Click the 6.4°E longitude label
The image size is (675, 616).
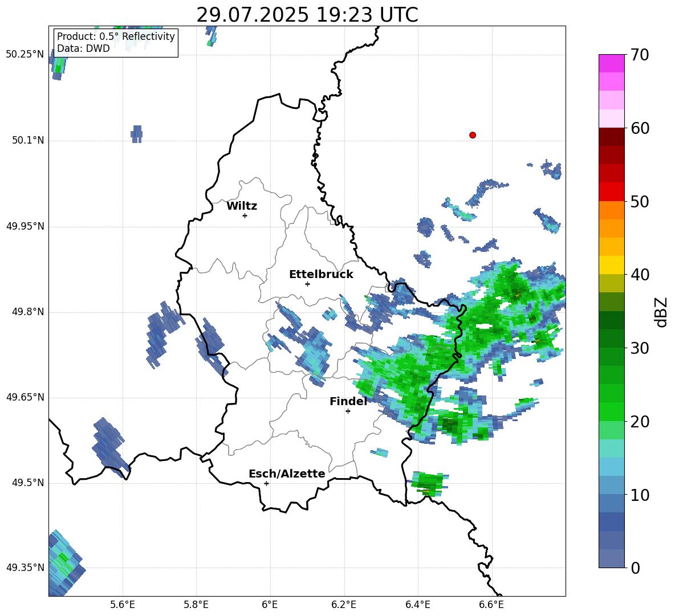(417, 605)
